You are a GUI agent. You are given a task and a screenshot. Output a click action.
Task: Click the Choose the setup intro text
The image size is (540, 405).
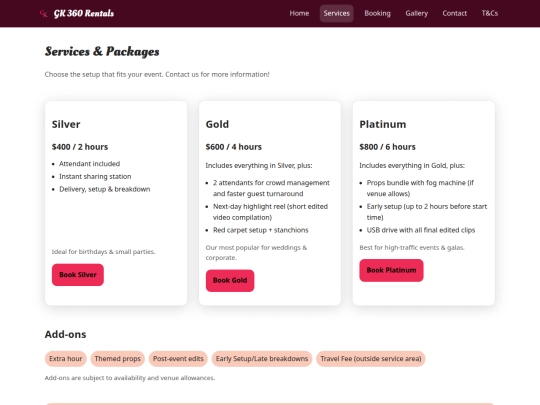(x=157, y=75)
